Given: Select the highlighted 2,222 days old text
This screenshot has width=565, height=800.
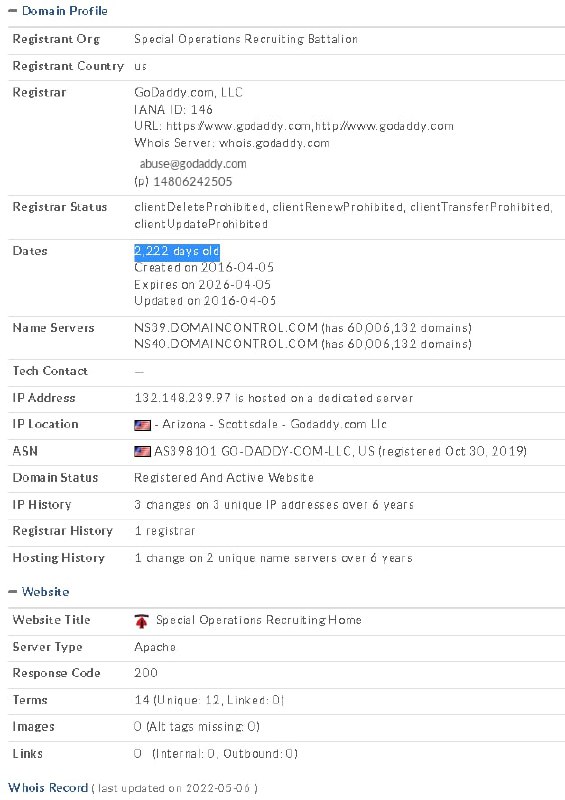Looking at the screenshot, I should point(177,251).
